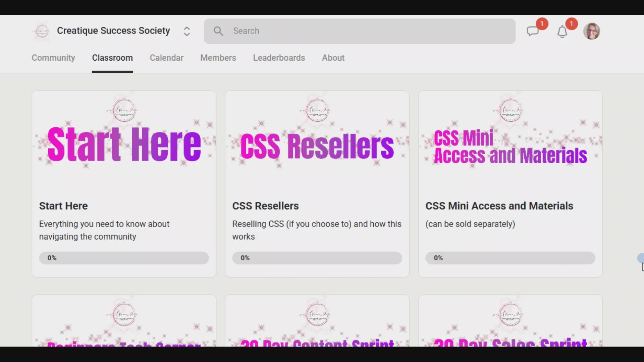
Task: View the Leaderboards tab
Action: (279, 58)
